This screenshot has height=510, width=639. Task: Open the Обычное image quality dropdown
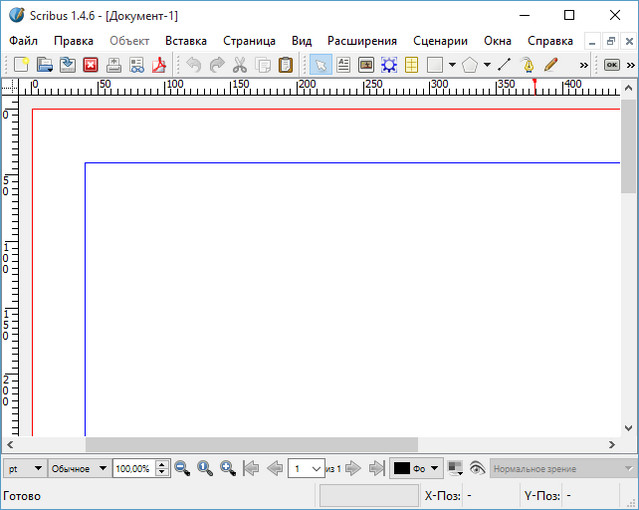(79, 468)
